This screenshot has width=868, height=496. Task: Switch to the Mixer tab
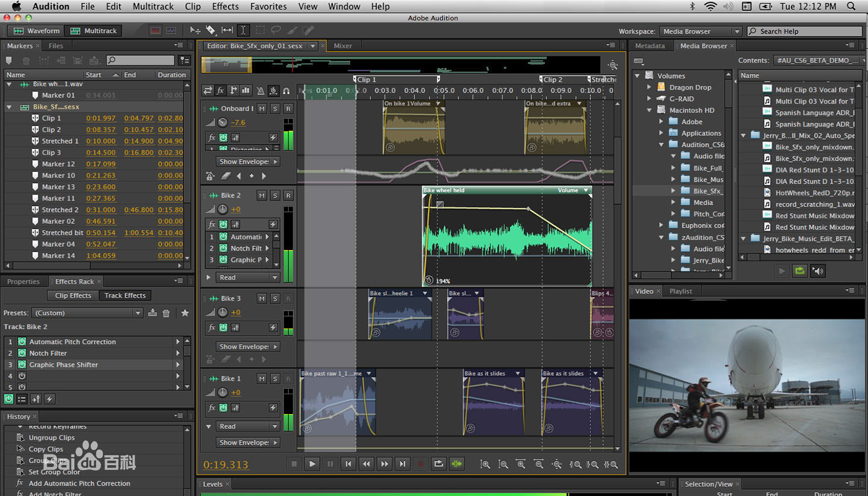(x=343, y=46)
